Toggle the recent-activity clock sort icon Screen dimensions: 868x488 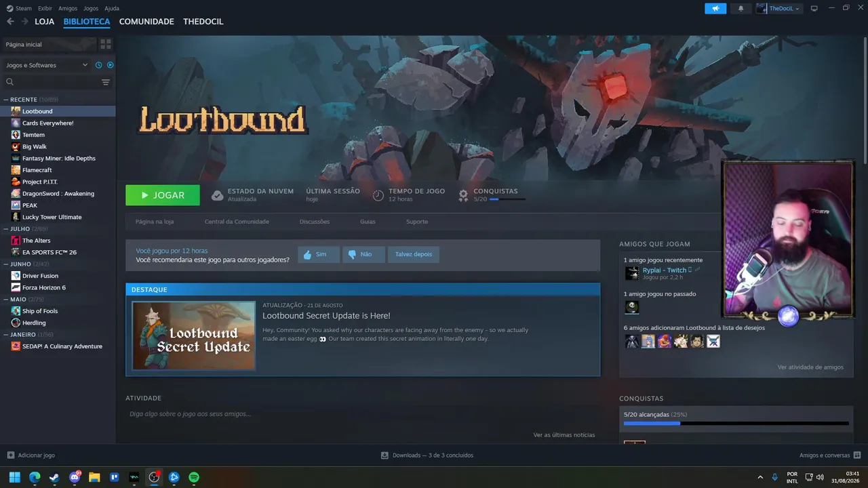(x=98, y=65)
